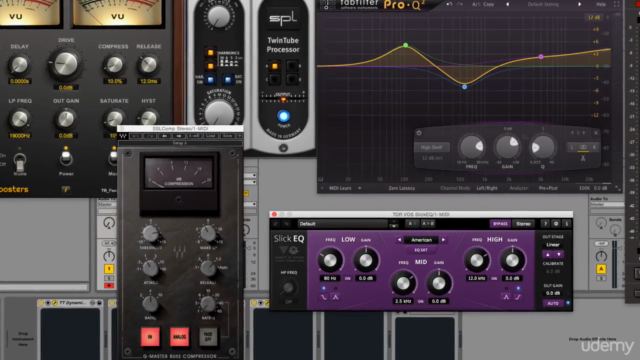Screen dimensions: 640x360
Task: Click Pro-Q 2 GAIN knob
Action: pos(507,147)
